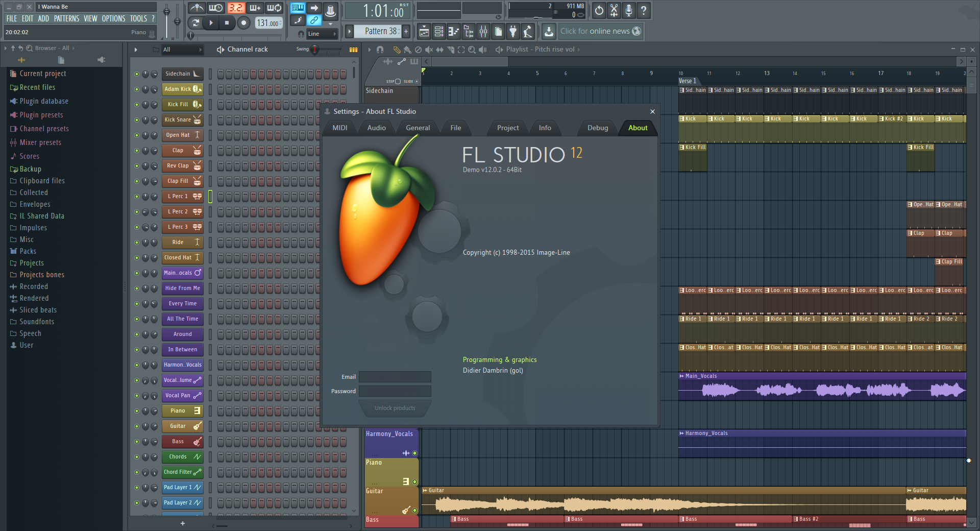
Task: Open the Adam Kick channel button
Action: (x=183, y=89)
